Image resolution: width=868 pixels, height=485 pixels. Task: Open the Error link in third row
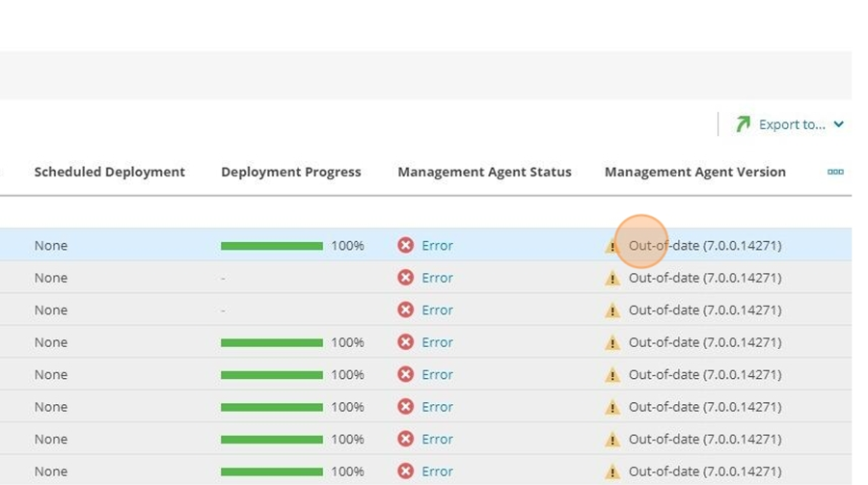[x=437, y=310]
